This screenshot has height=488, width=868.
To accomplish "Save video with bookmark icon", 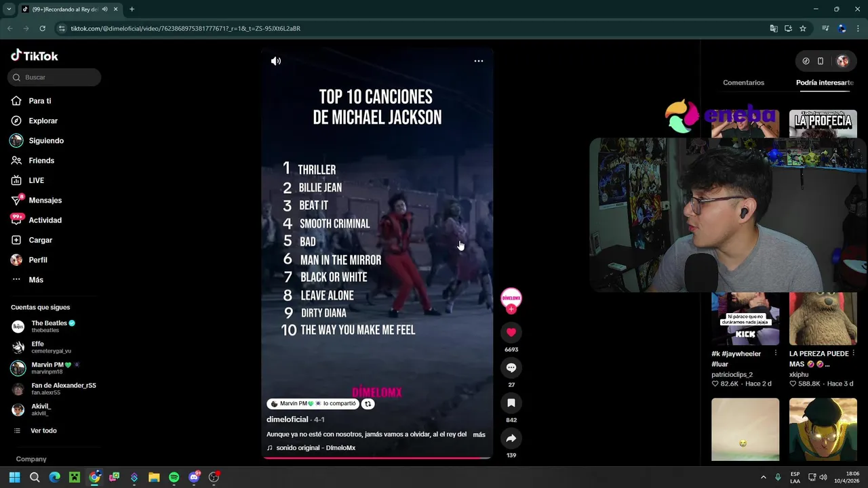I will click(x=511, y=403).
